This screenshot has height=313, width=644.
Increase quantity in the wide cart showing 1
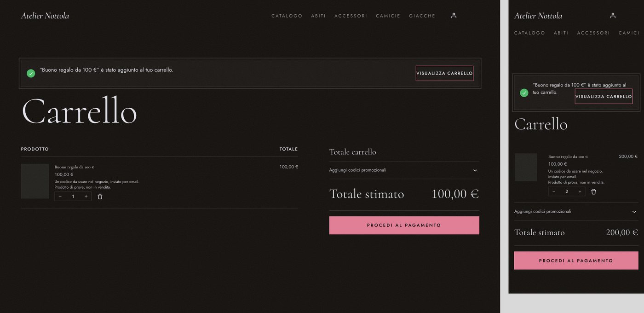[86, 197]
